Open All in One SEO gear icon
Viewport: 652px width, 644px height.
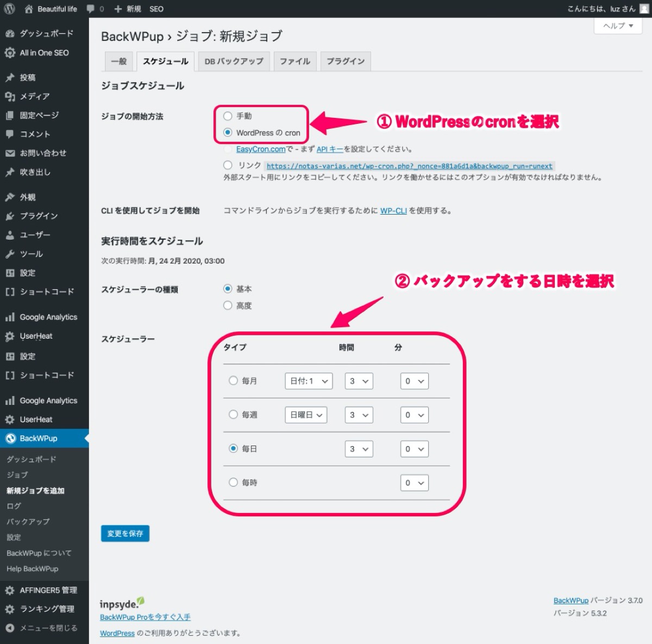[10, 53]
